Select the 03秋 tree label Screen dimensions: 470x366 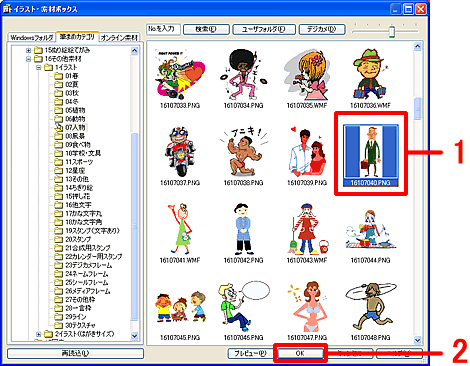point(72,93)
